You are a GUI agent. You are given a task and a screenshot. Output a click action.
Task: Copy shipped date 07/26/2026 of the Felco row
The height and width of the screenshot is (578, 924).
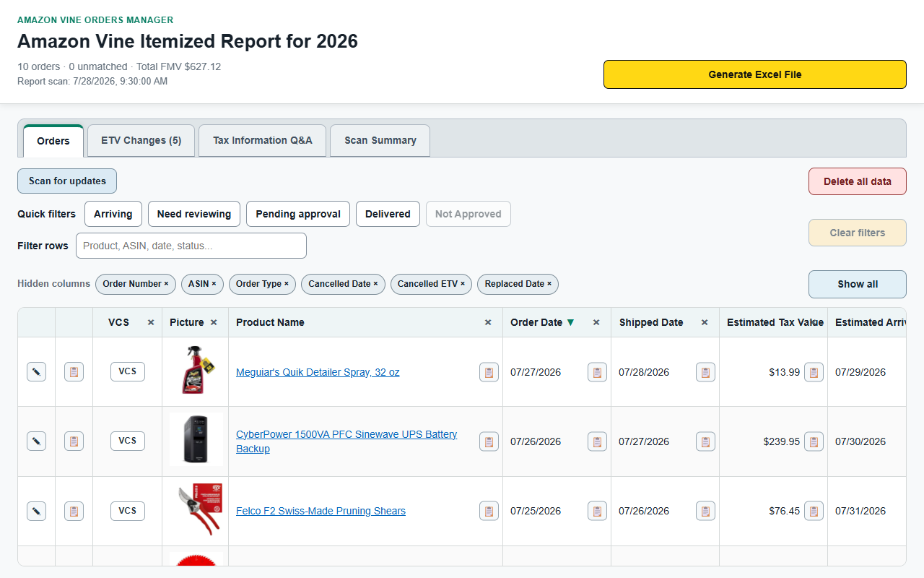point(705,511)
